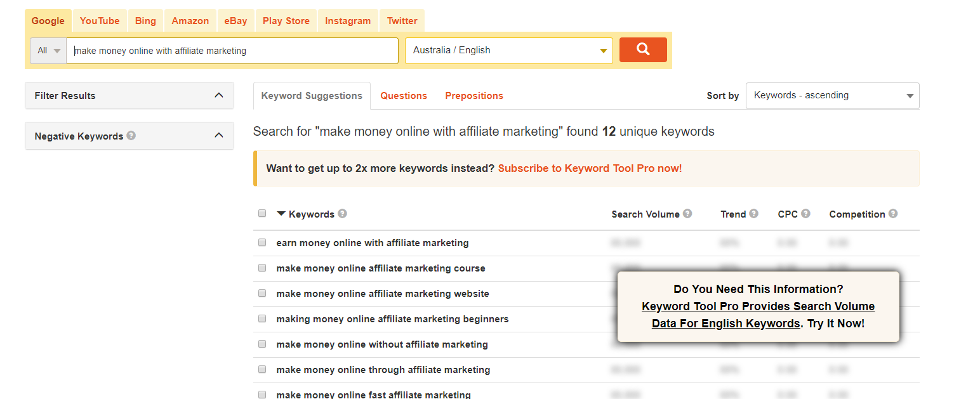Open the "All" search type dropdown

tap(48, 51)
